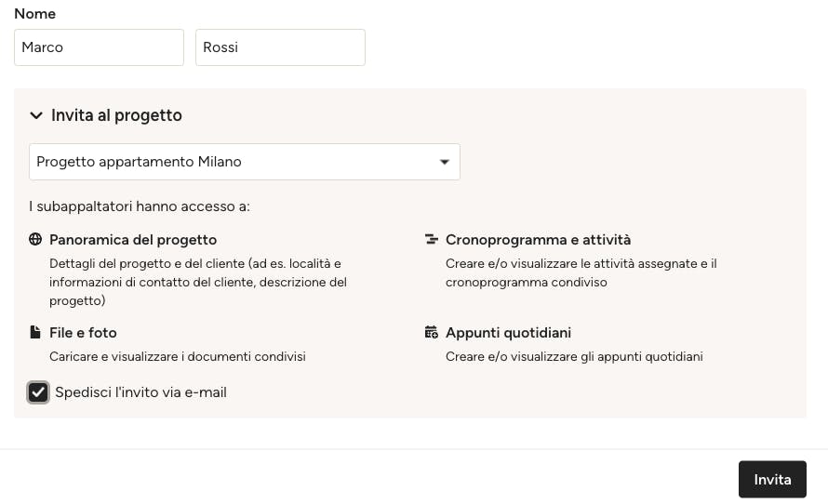Screen dimensions: 828x504
Task: Click the Gantt icon beside Cronoprogramma e attività
Action: pos(432,239)
